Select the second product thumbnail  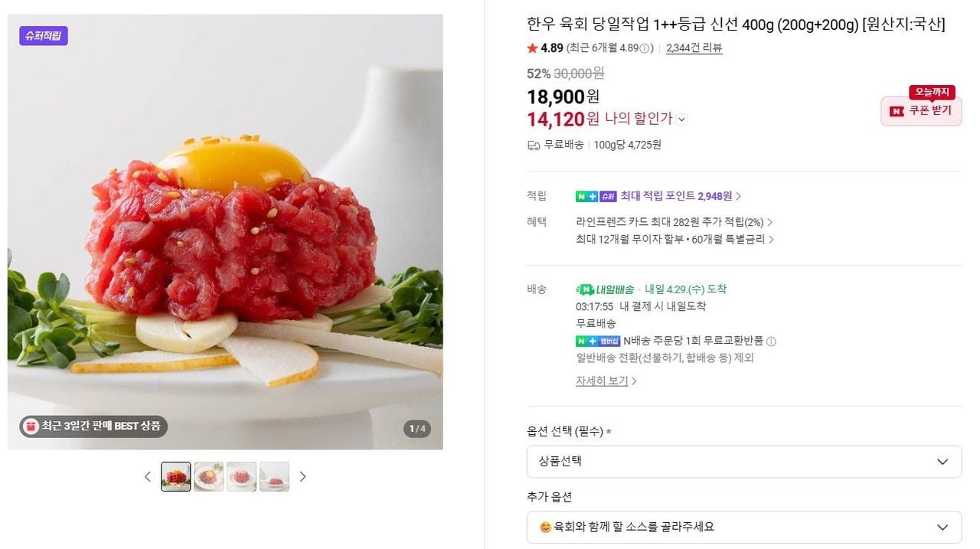click(209, 476)
